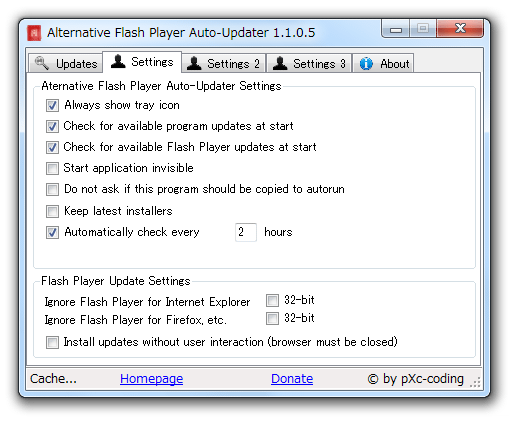Open the Homepage link
This screenshot has height=421, width=513.
(x=151, y=379)
